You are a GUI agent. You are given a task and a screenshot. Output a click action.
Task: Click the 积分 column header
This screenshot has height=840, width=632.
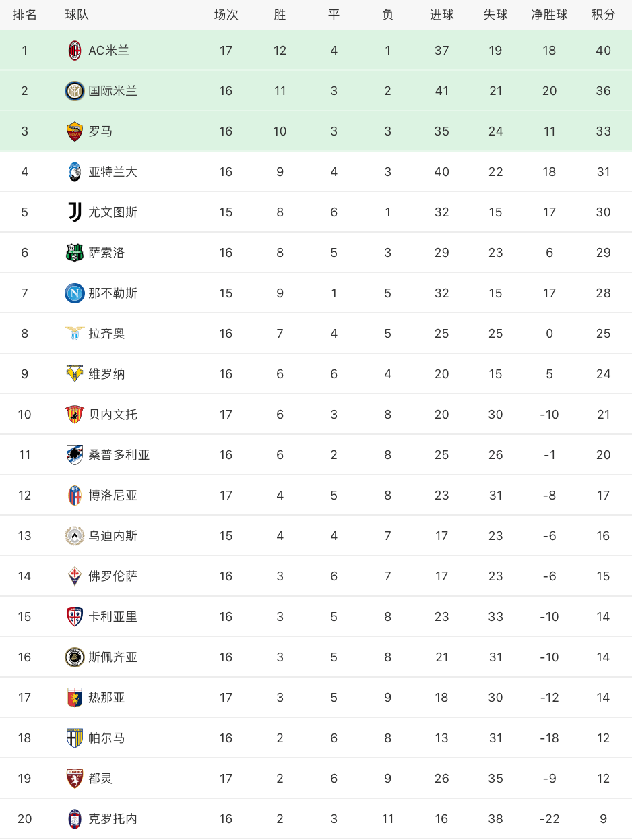603,15
